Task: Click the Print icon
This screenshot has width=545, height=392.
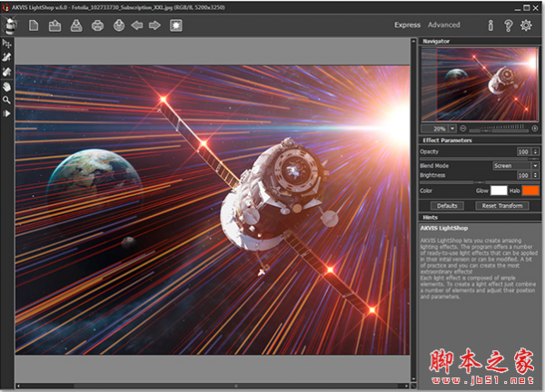Action: point(97,25)
